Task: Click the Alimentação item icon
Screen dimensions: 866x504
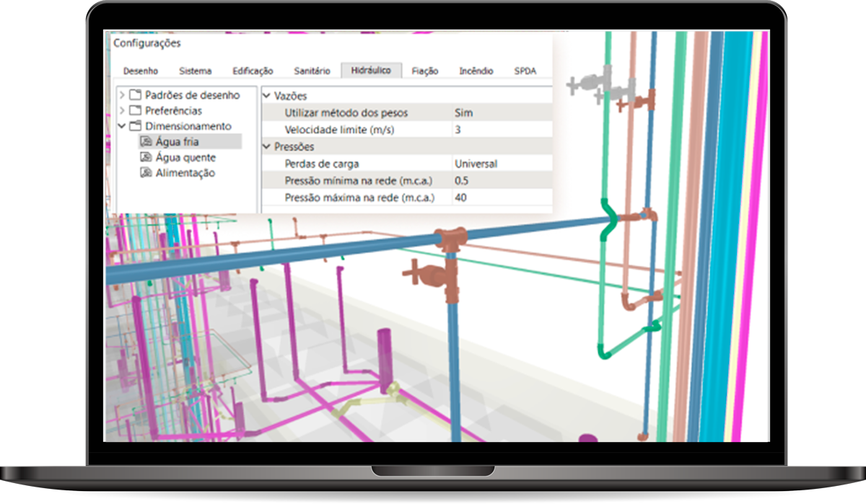Action: point(146,173)
